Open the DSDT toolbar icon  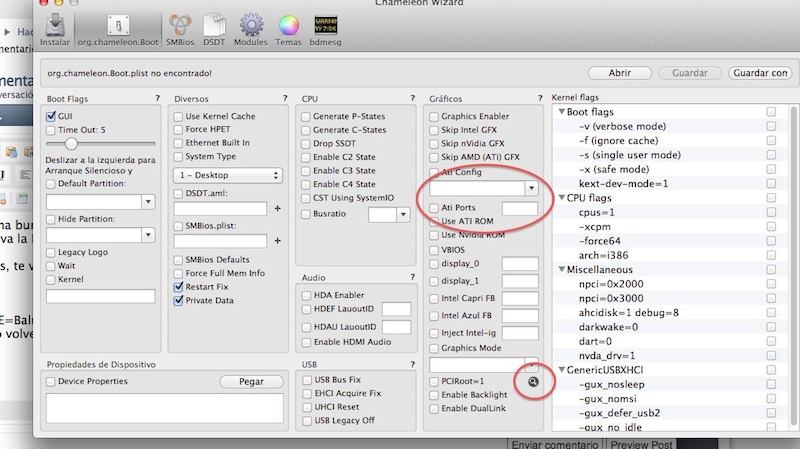[214, 30]
